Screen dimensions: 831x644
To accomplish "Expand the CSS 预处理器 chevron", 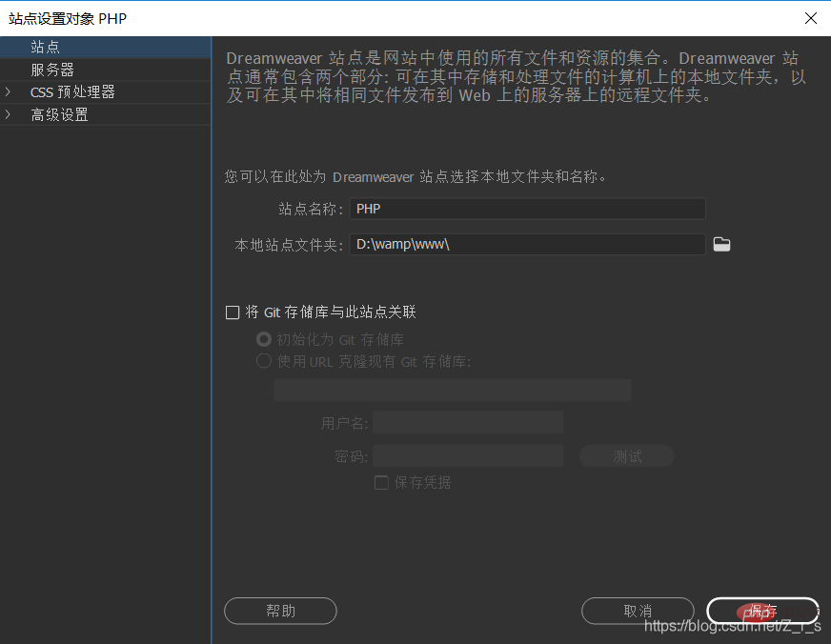I will pos(8,91).
